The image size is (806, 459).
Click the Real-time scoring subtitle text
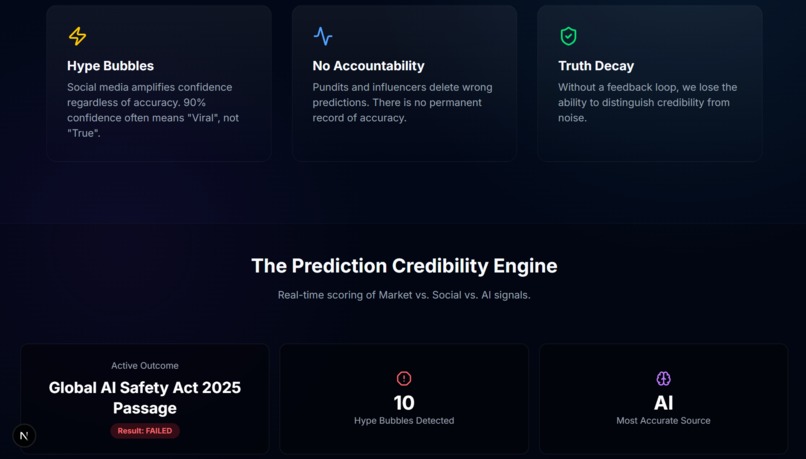point(404,295)
